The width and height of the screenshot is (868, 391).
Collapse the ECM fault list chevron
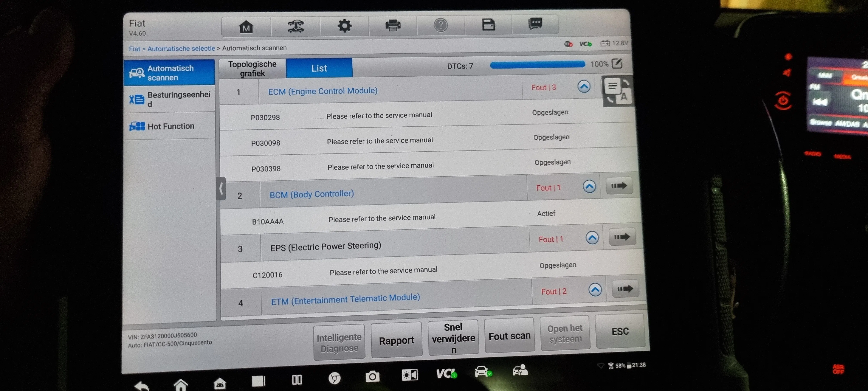584,87
